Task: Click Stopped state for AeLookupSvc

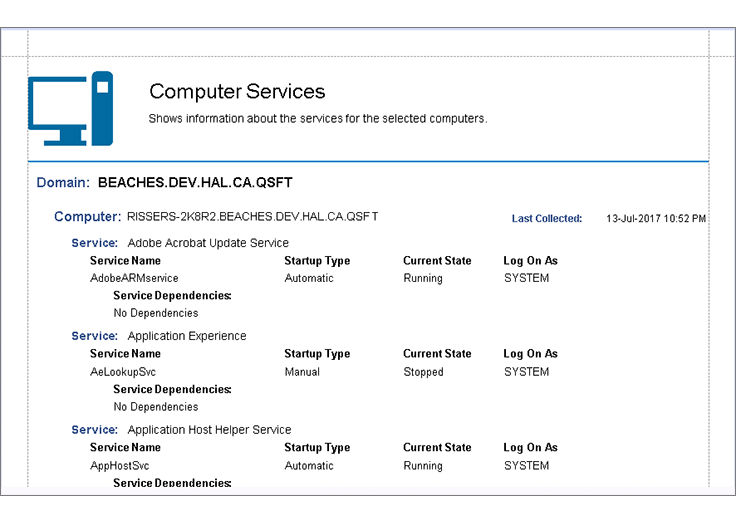Action: coord(423,372)
